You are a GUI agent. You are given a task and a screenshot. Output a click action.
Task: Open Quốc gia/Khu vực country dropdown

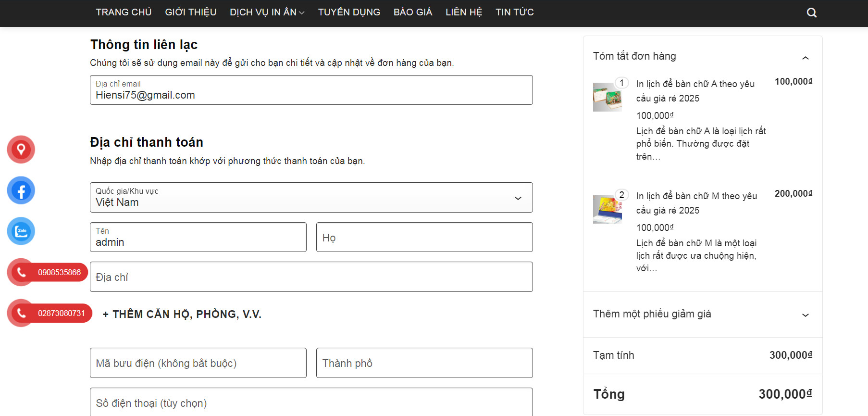311,197
